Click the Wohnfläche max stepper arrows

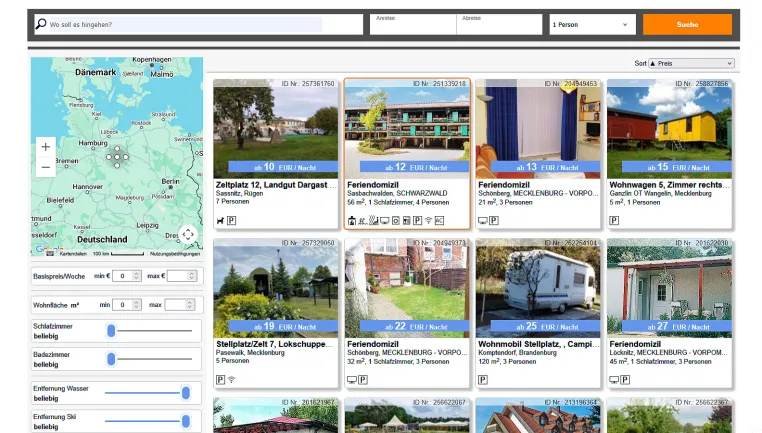coord(190,305)
